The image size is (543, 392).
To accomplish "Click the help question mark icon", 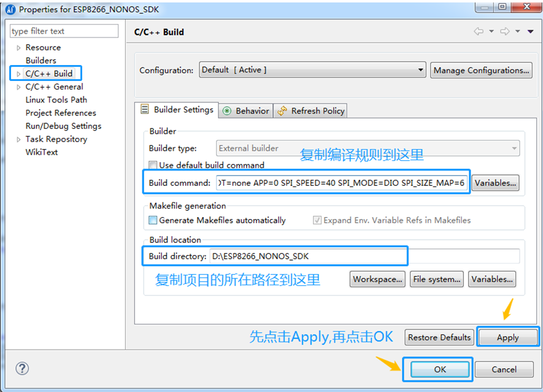I will (22, 369).
